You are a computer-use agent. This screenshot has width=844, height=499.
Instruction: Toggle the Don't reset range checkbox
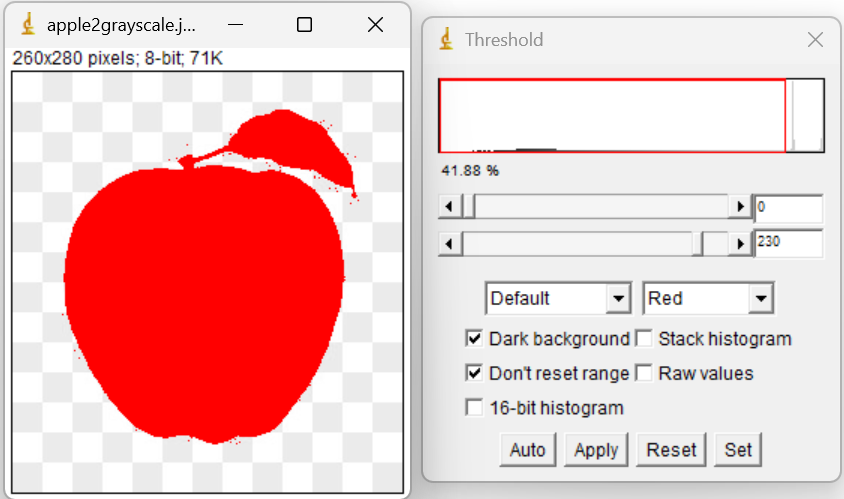pyautogui.click(x=474, y=373)
